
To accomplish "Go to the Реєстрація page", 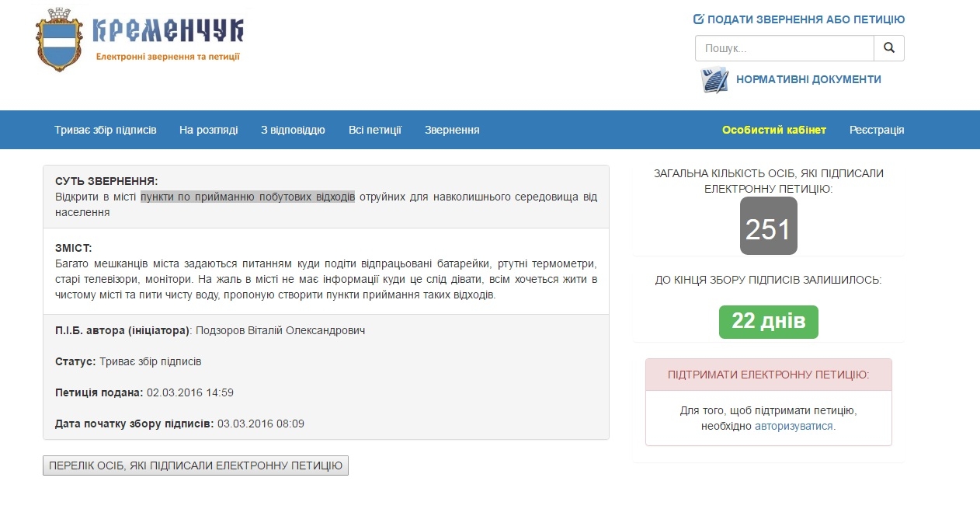I will (x=877, y=130).
